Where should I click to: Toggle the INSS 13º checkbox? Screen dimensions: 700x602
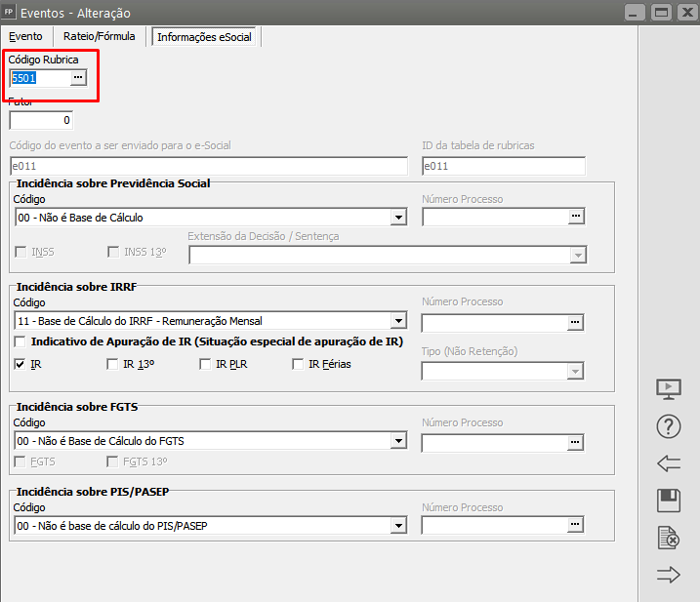tap(113, 252)
